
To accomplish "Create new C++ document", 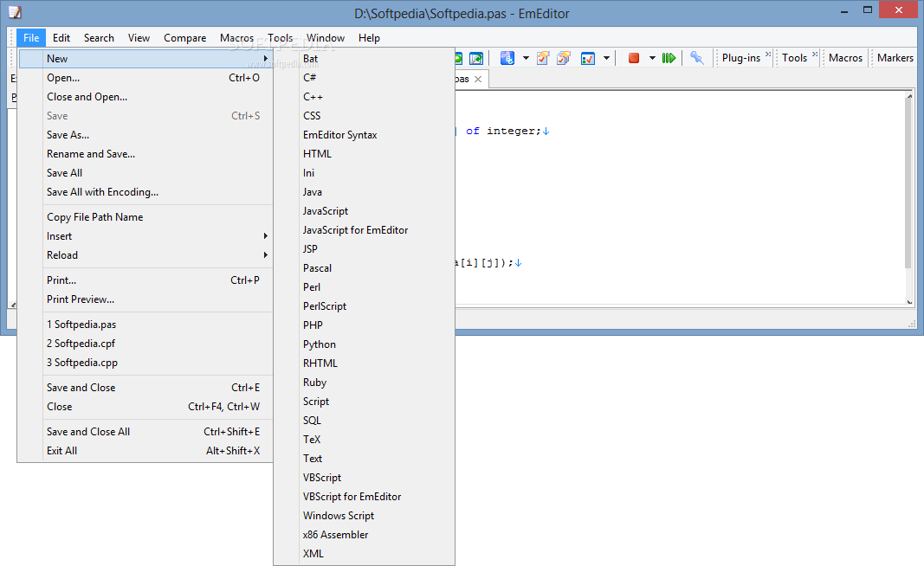I will (x=365, y=97).
